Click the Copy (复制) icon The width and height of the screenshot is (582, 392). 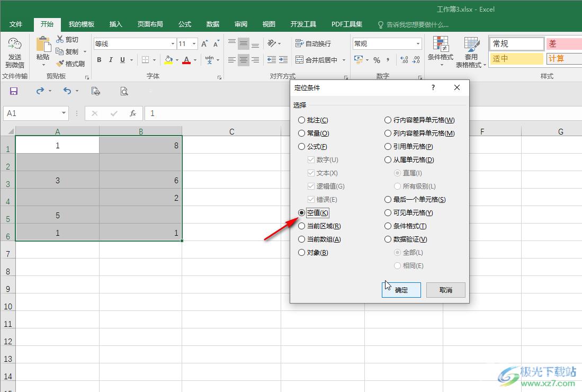coord(59,51)
